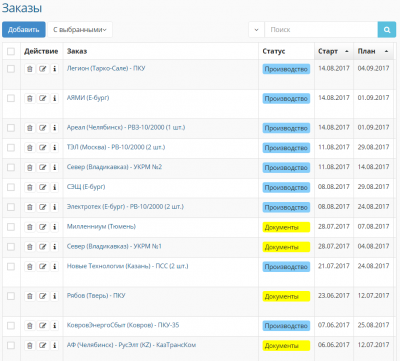Check the СЭЩ (Е-бург) row checkbox
The height and width of the screenshot is (361, 400).
[11, 187]
